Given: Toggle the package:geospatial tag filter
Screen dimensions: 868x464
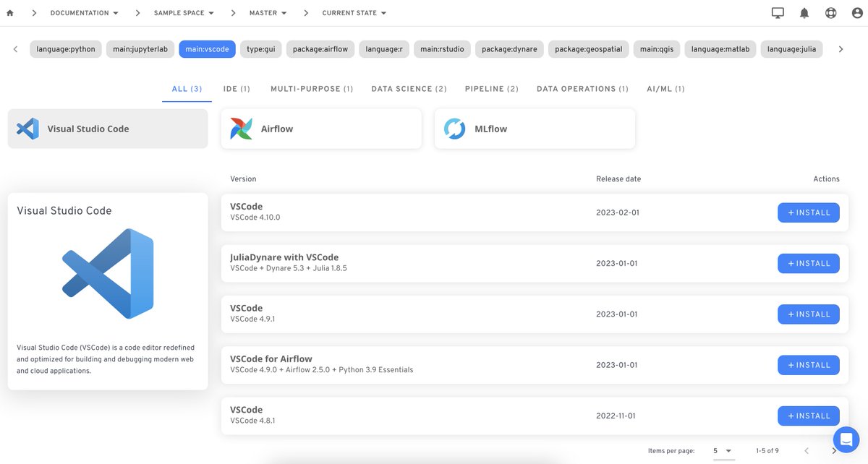Looking at the screenshot, I should click(x=589, y=49).
